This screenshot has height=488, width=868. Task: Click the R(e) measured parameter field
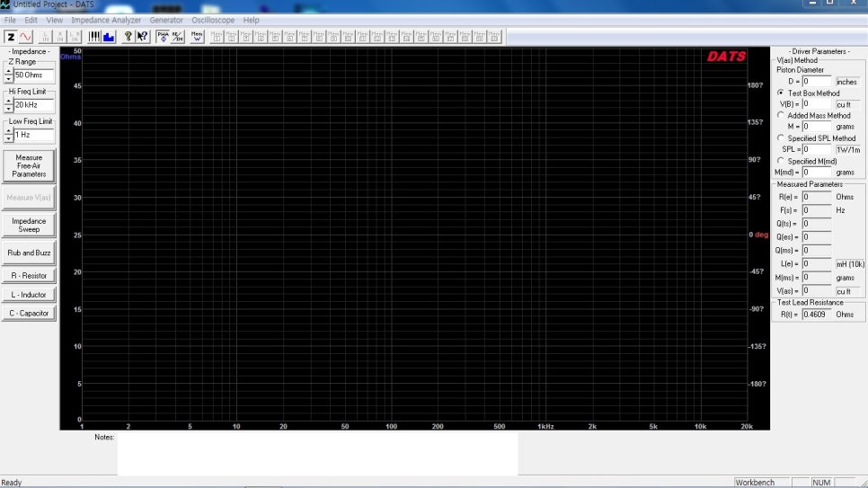coord(817,197)
